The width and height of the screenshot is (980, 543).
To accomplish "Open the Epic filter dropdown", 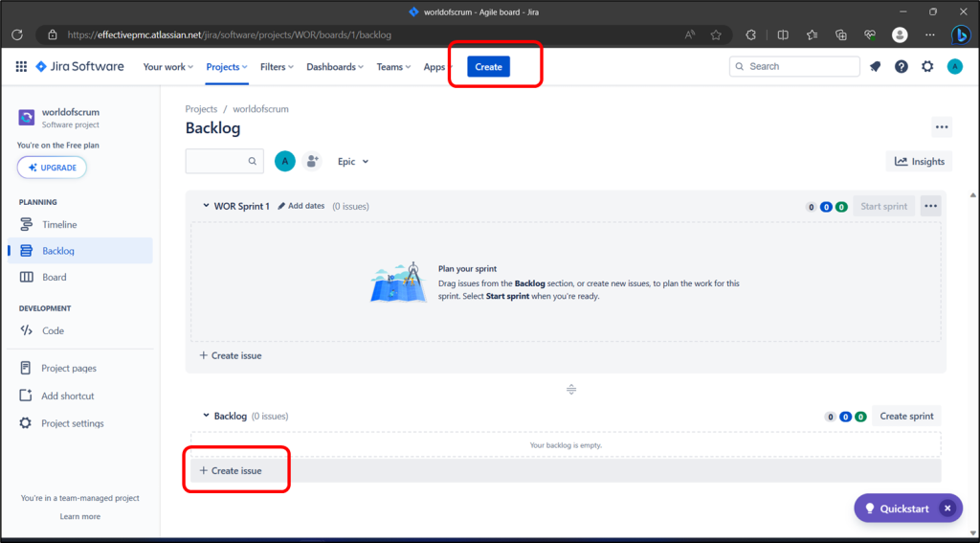I will tap(353, 162).
